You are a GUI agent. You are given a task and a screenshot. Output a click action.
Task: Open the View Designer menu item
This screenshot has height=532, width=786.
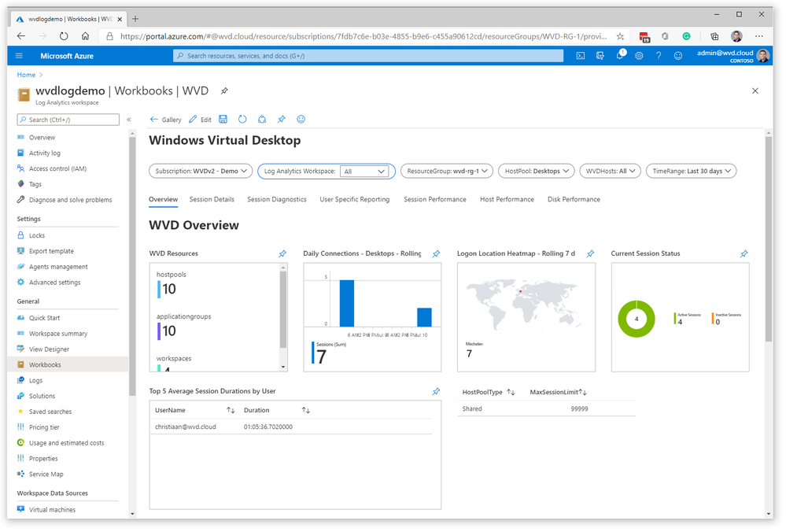tap(49, 349)
